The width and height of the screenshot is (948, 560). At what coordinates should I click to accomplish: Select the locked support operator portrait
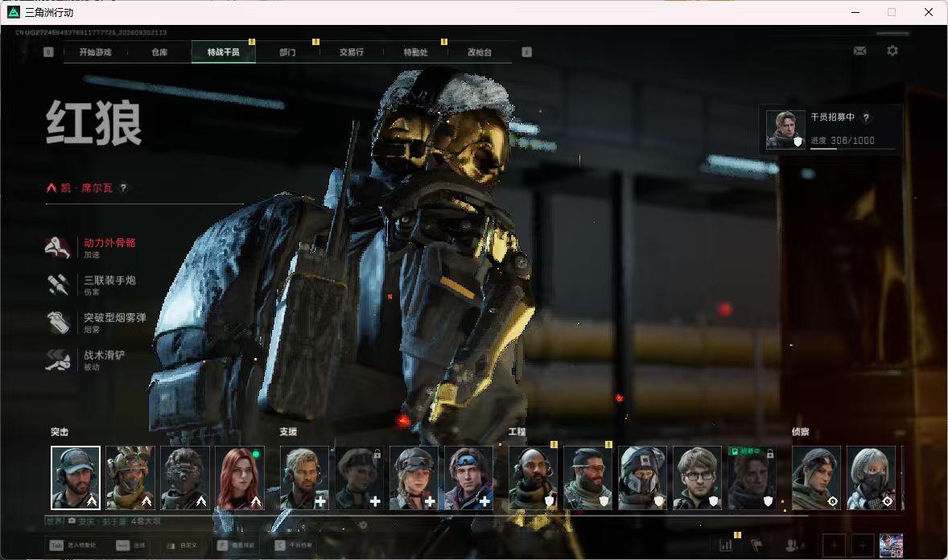(x=359, y=478)
